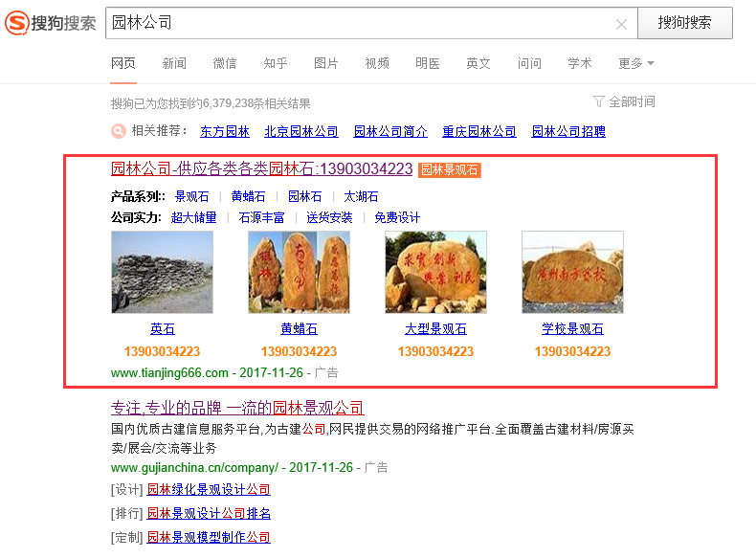Viewport: 756px width, 558px height.
Task: Follow the 园林公司招聘 suggestion link
Action: pyautogui.click(x=568, y=132)
